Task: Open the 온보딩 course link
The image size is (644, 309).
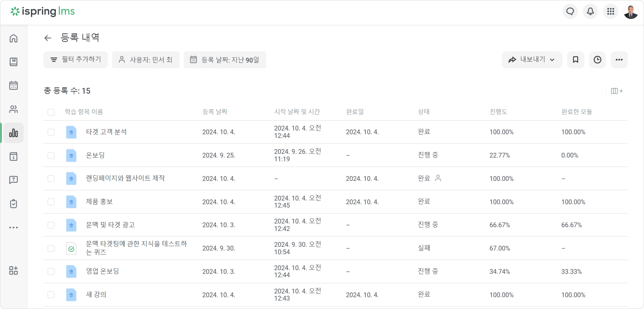Action: coord(95,155)
